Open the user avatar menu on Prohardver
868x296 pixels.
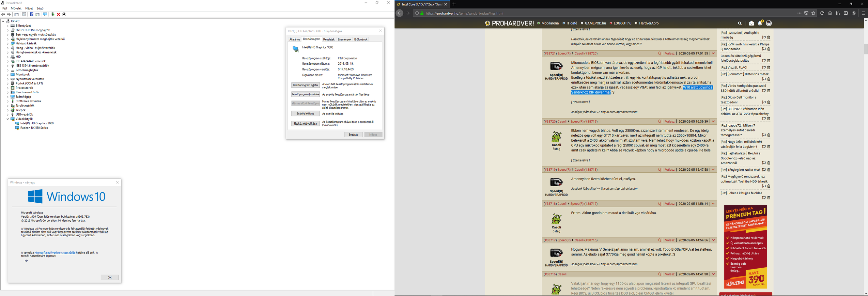click(769, 23)
